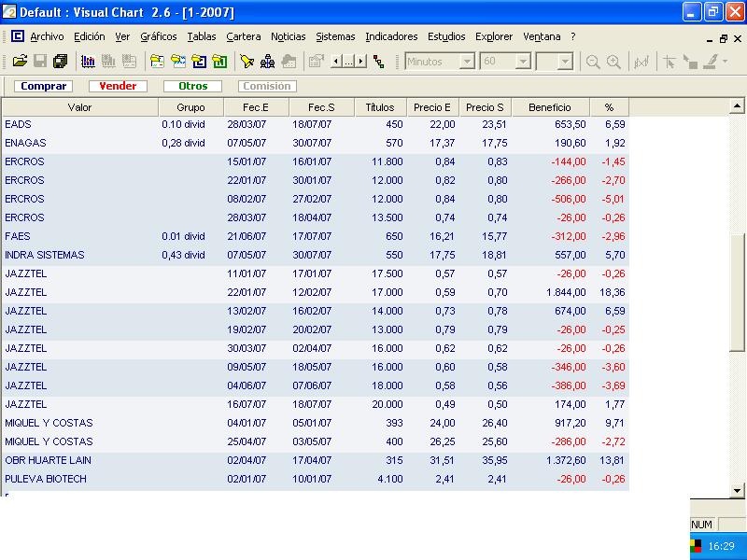Click the vertical scrollbar thumb
The width and height of the screenshot is (747, 560).
[737, 293]
